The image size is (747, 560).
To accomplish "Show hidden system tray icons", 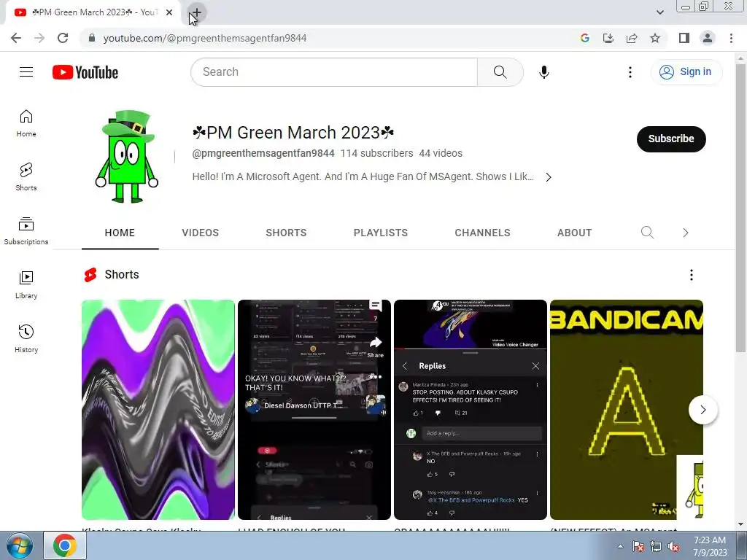I will (620, 546).
